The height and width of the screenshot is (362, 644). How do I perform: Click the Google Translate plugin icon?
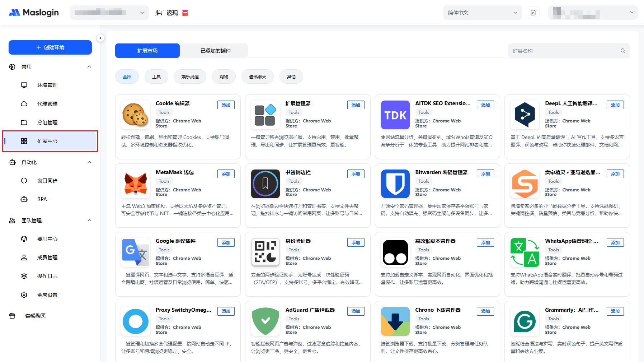point(136,252)
